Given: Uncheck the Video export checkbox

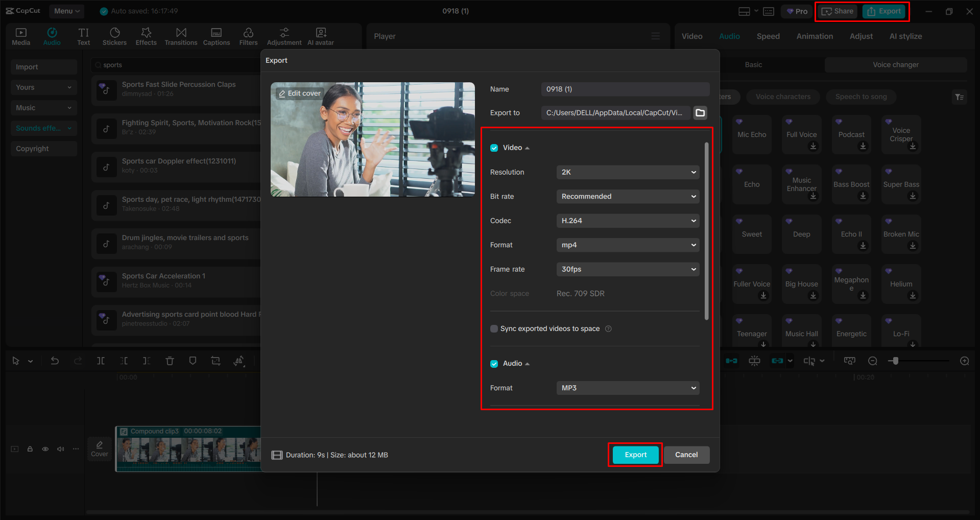Looking at the screenshot, I should pos(494,148).
